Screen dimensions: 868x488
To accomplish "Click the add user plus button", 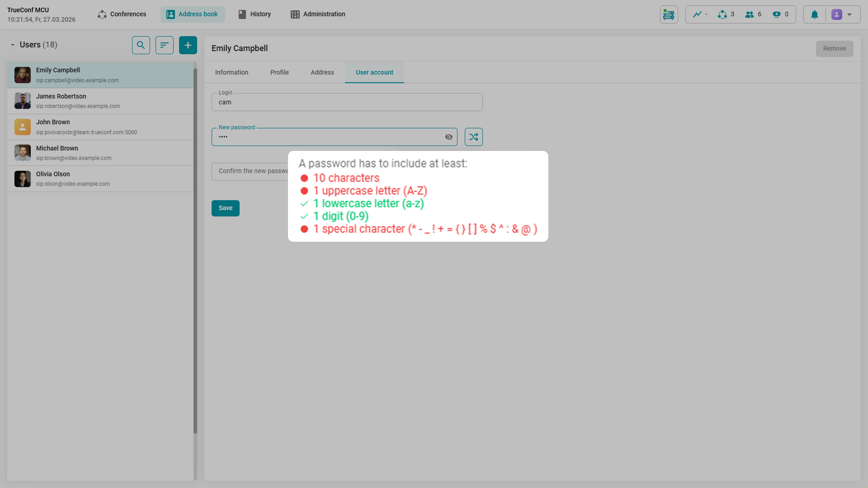I will pyautogui.click(x=188, y=45).
